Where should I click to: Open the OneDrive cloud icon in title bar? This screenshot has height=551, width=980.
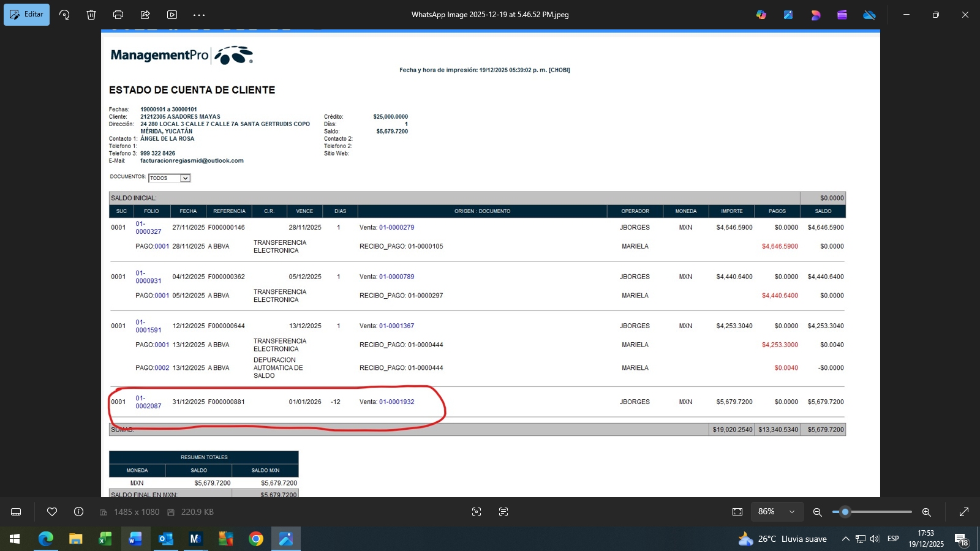869,15
